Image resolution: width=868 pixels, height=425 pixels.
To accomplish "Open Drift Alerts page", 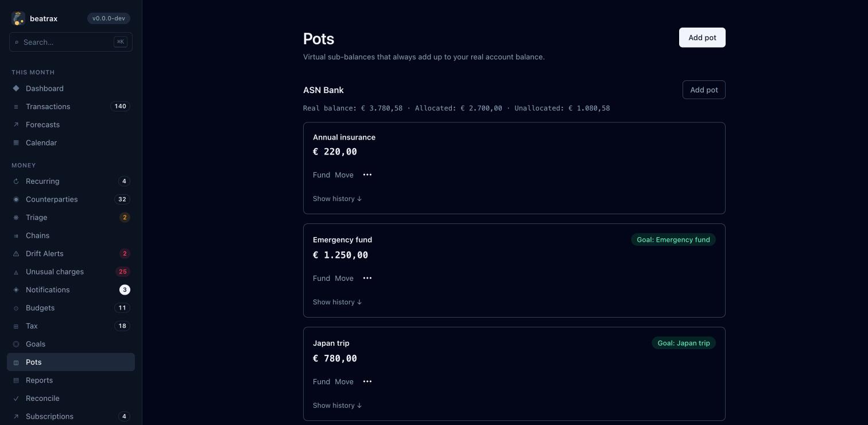I will 71,254.
